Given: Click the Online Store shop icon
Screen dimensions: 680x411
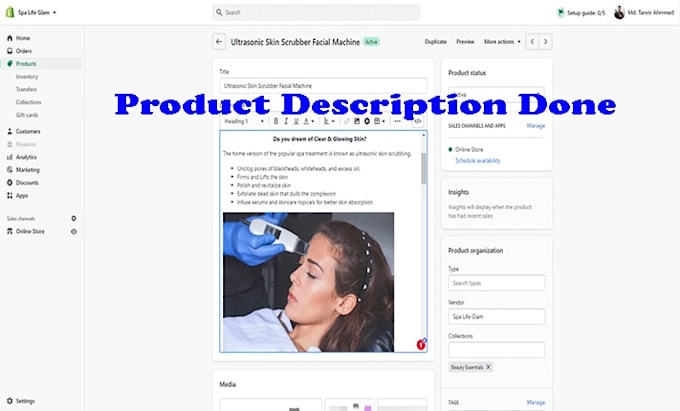Looking at the screenshot, I should [10, 232].
